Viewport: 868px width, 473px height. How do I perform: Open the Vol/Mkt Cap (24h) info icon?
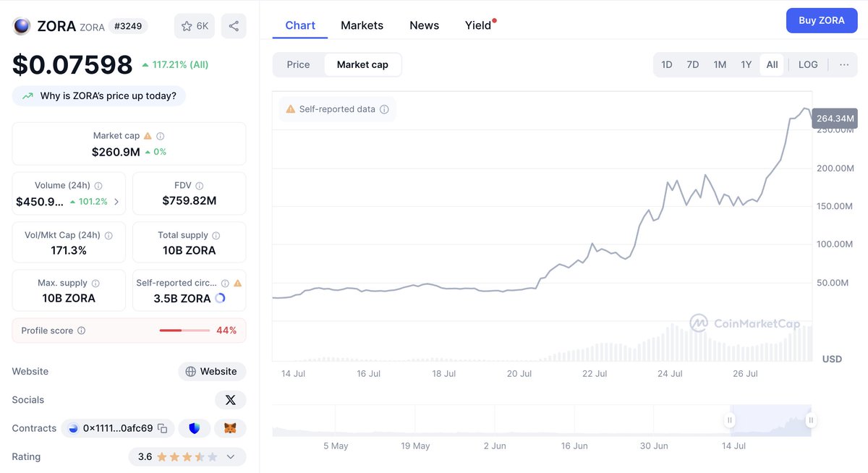click(x=109, y=236)
